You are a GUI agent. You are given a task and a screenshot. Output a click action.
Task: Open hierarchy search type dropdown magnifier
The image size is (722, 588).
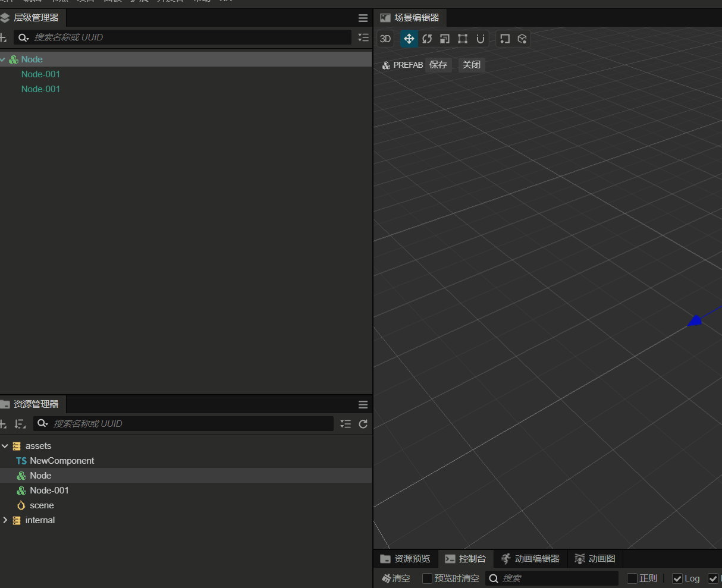point(23,37)
